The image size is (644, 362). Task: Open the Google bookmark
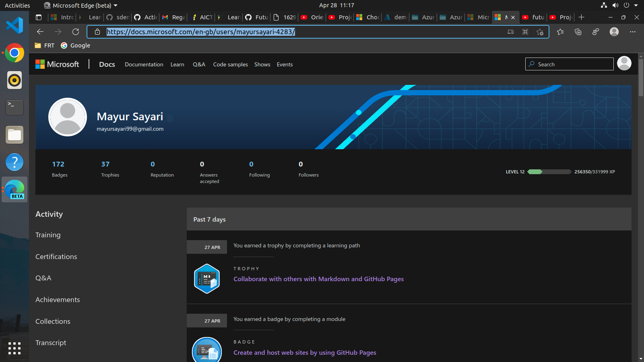tap(75, 45)
